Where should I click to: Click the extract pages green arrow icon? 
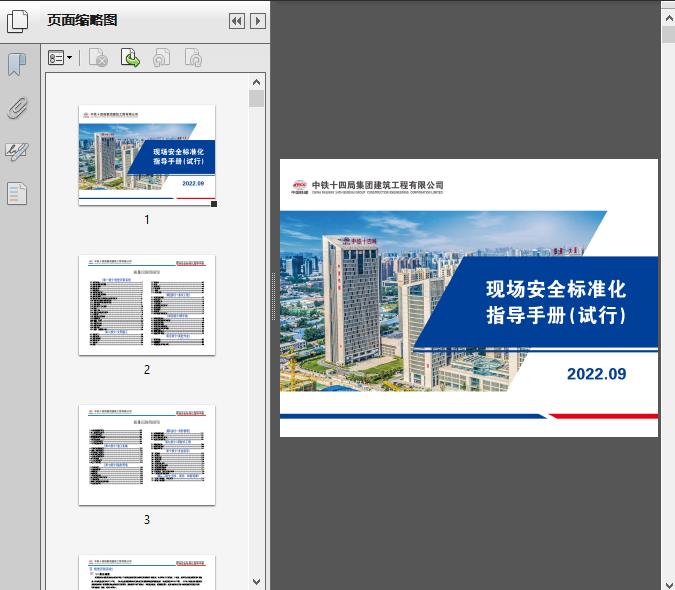(x=130, y=58)
